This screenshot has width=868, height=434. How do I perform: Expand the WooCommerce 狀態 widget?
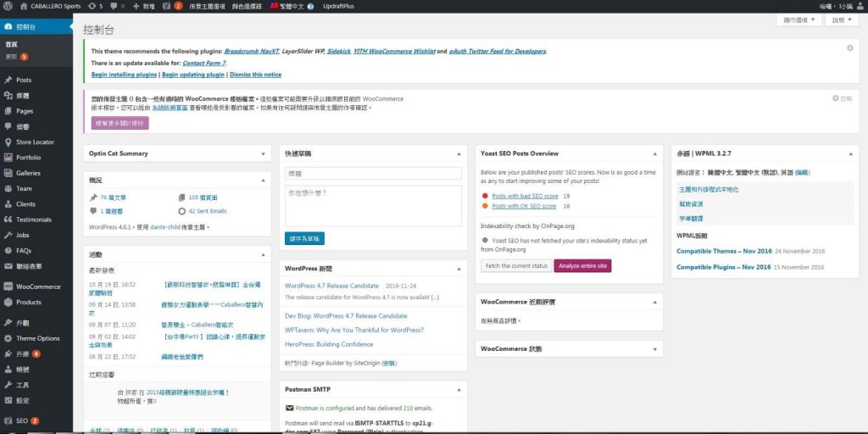click(x=655, y=349)
